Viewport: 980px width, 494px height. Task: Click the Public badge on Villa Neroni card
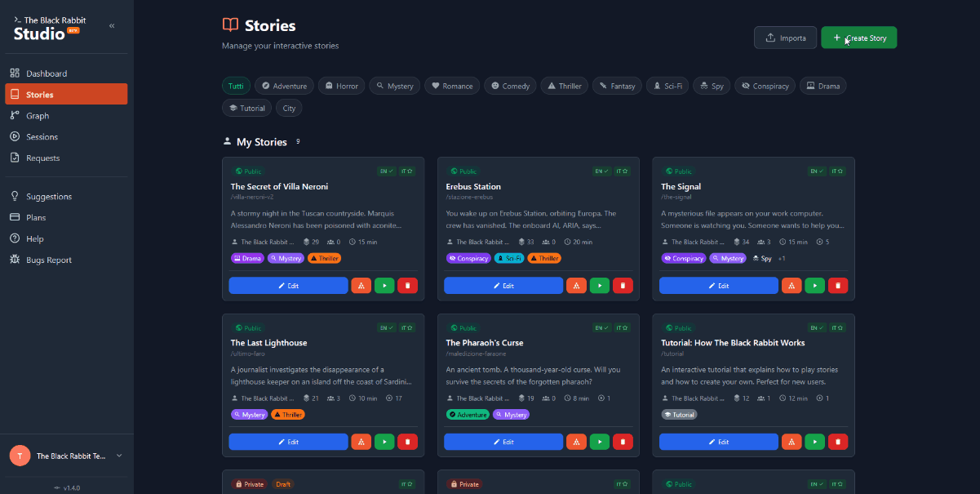pyautogui.click(x=248, y=171)
